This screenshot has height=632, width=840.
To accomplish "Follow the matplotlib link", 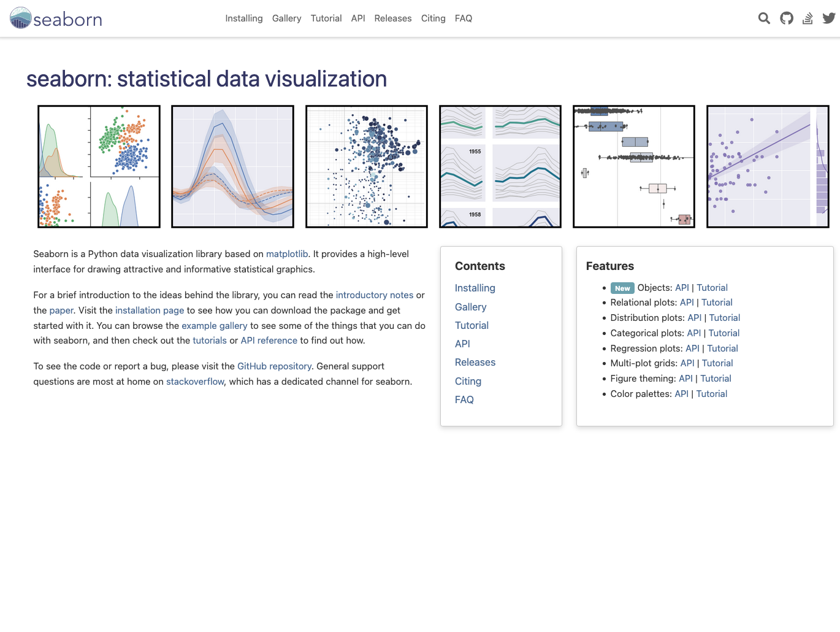I will pos(287,254).
